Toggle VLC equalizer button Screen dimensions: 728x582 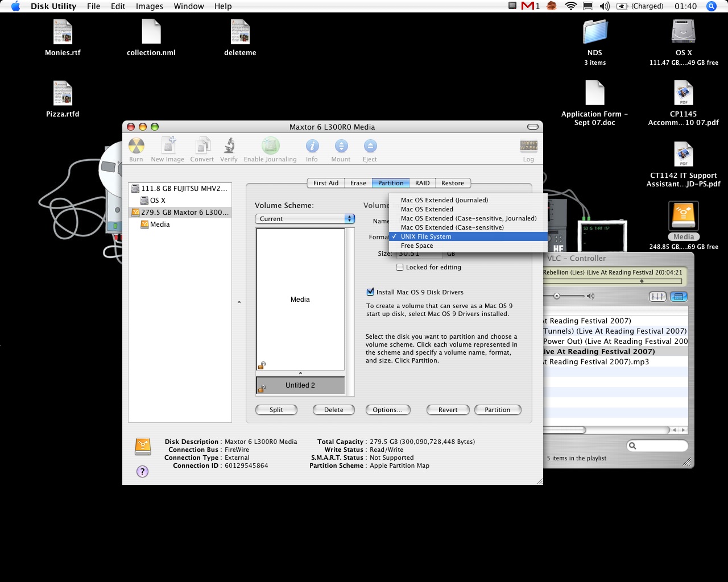point(657,296)
